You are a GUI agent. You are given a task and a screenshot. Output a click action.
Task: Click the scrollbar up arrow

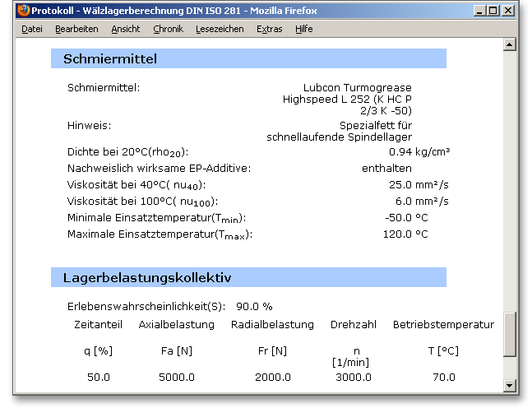coord(509,44)
